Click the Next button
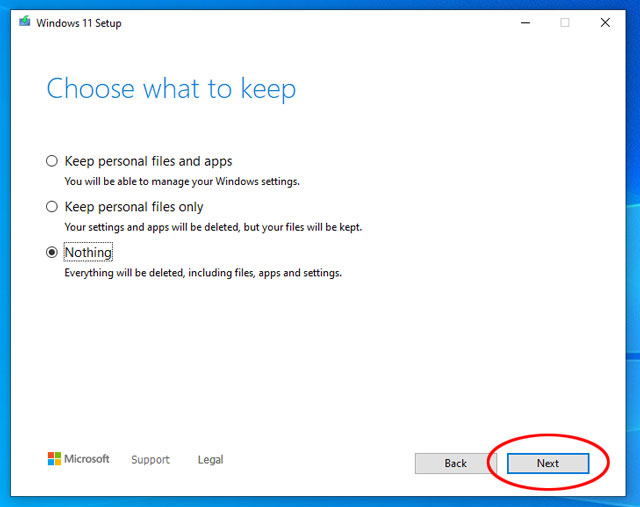This screenshot has height=507, width=640. tap(548, 463)
